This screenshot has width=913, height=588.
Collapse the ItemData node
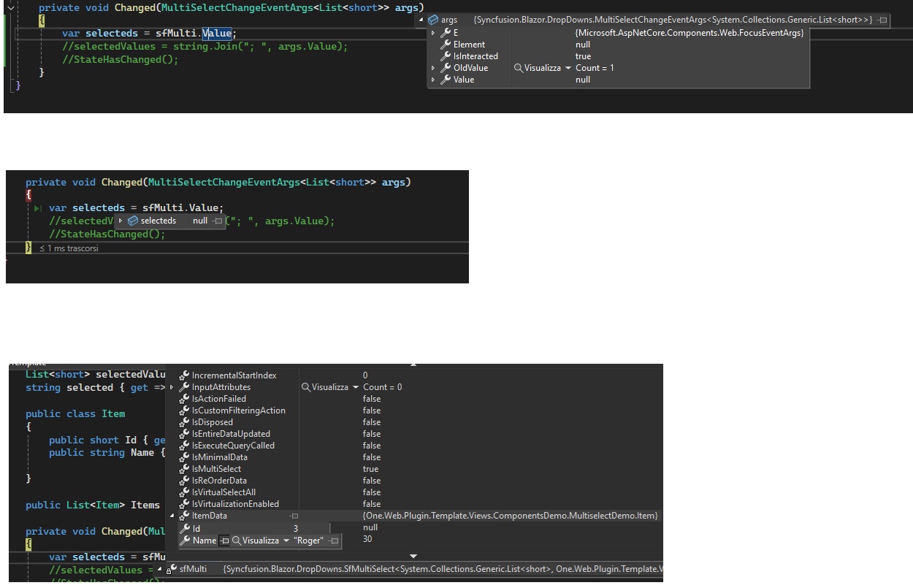tap(172, 516)
